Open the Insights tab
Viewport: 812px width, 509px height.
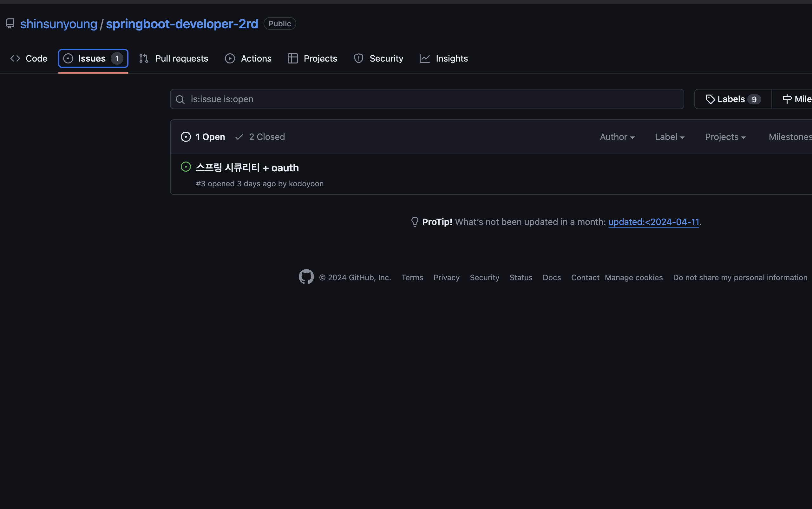click(x=443, y=58)
